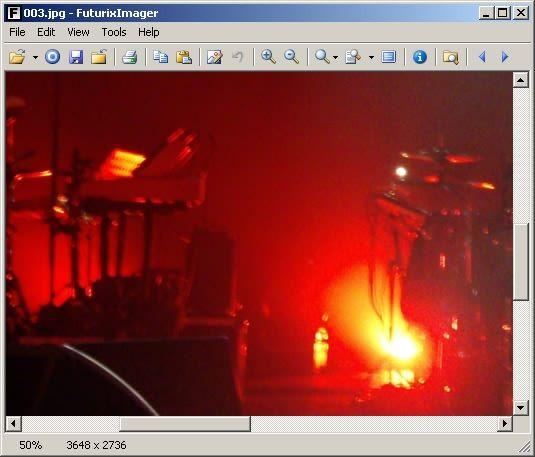The image size is (535, 457).
Task: Click the Open file folder icon
Action: tap(17, 57)
